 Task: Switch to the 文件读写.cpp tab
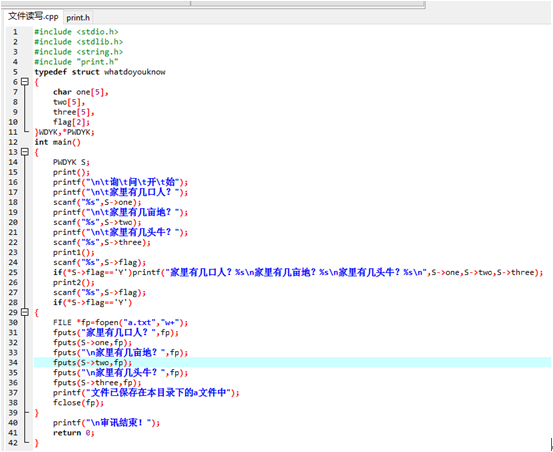point(33,17)
